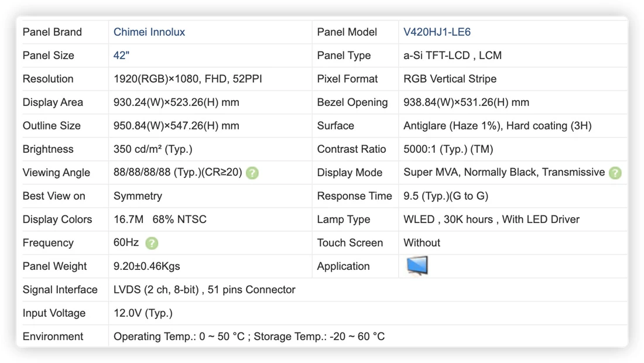The height and width of the screenshot is (363, 644).
Task: Click the Panel Size label
Action: click(49, 56)
